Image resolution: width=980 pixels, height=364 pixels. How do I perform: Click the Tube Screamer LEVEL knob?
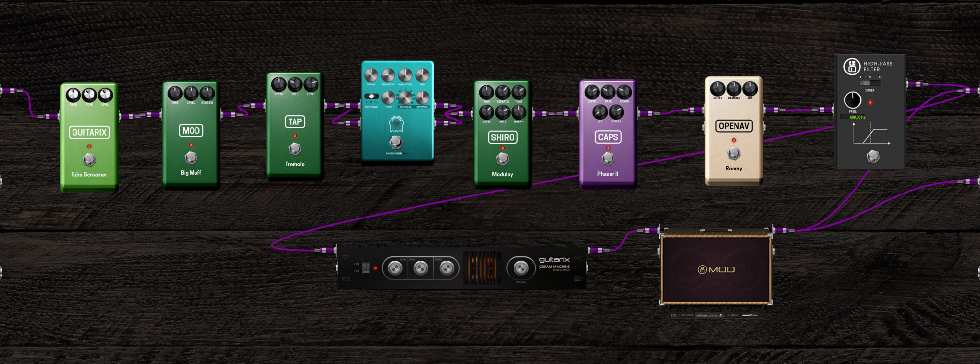tap(105, 95)
